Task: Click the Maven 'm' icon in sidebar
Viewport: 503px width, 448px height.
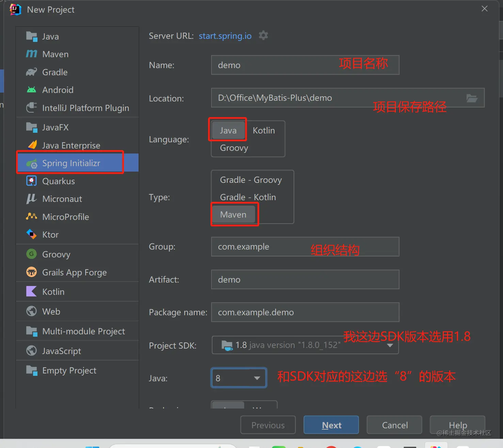Action: point(32,54)
